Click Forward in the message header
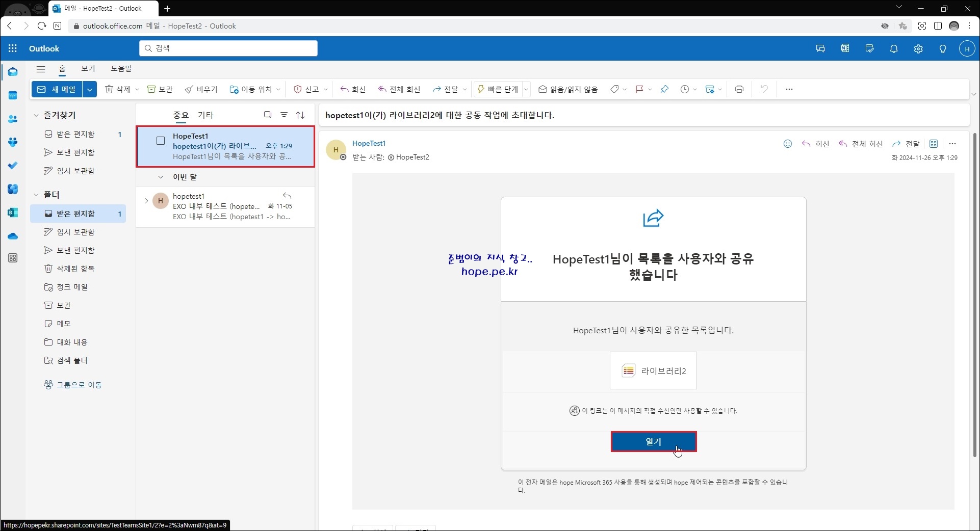The image size is (980, 531). pos(906,144)
